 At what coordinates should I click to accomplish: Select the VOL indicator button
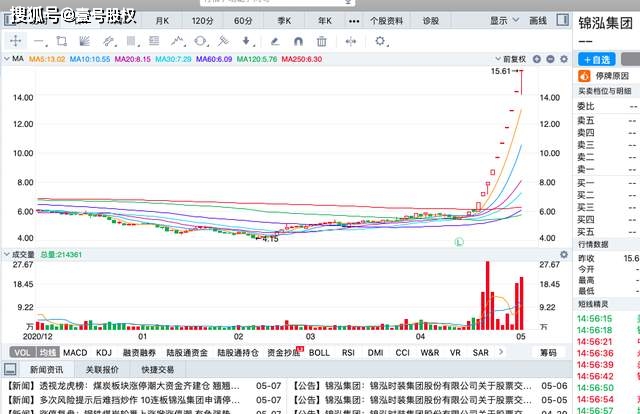coord(23,353)
